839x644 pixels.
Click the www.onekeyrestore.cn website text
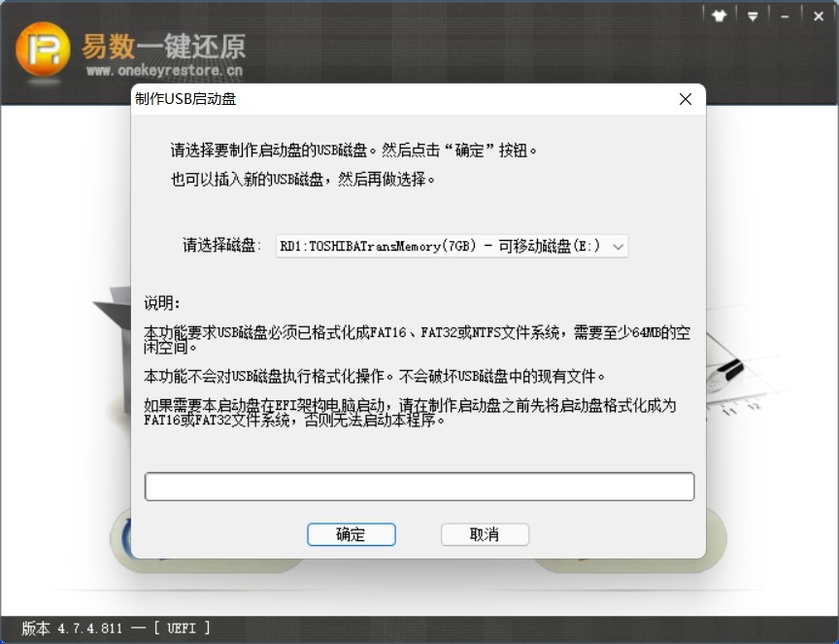(x=164, y=70)
